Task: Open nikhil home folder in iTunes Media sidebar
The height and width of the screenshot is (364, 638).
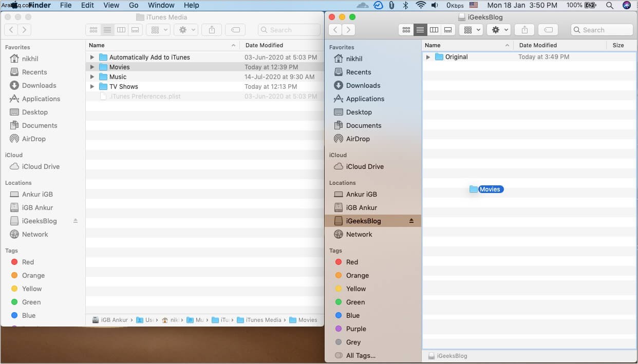Action: tap(30, 59)
